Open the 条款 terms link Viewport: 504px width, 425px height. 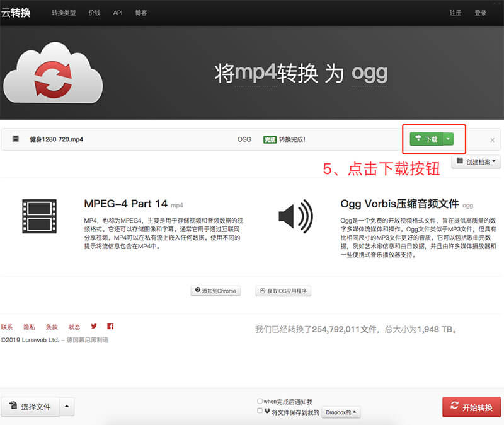tap(52, 327)
